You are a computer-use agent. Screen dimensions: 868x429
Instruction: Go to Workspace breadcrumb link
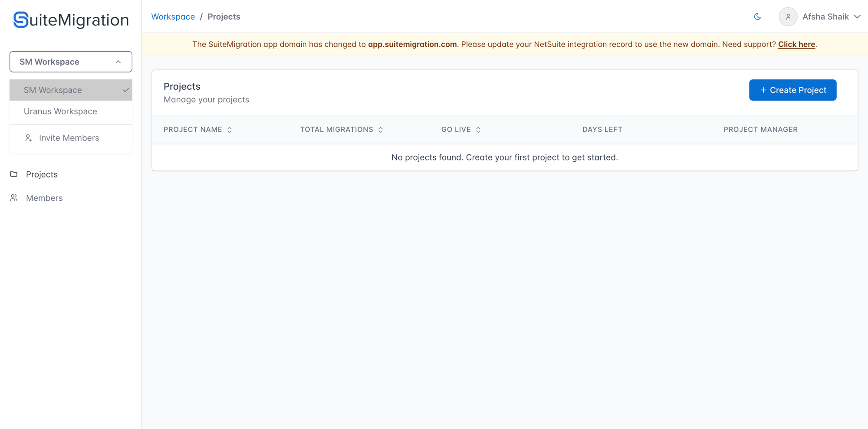173,16
